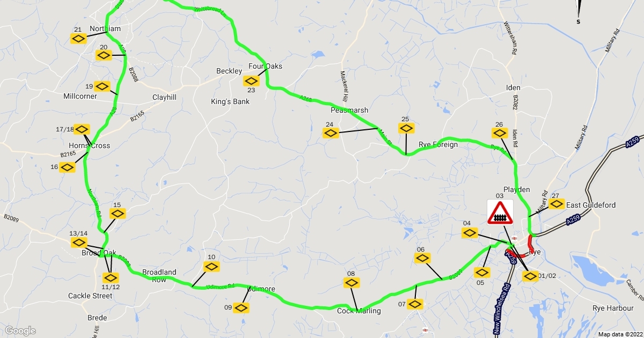Click diamond marker 10 above Udimore Rd
Image resolution: width=644 pixels, height=338 pixels.
tap(212, 266)
